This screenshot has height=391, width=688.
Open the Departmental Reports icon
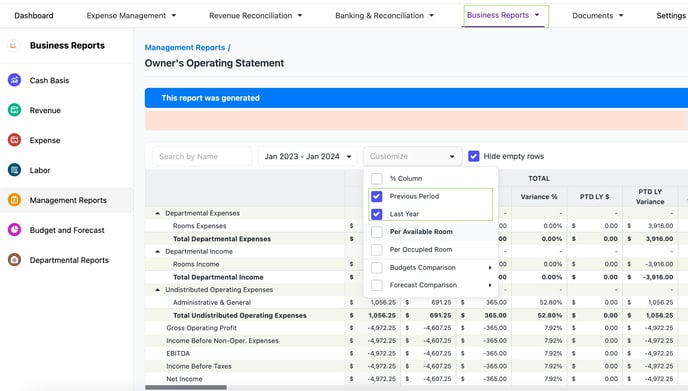pos(14,260)
